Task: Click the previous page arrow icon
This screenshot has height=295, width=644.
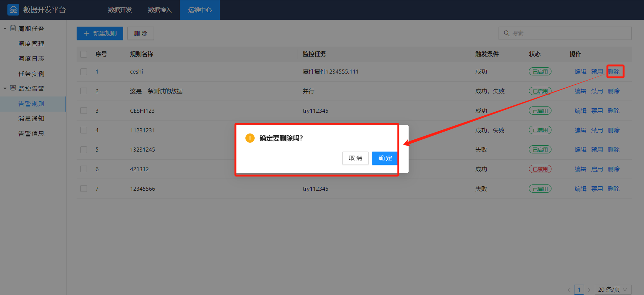Action: 569,290
